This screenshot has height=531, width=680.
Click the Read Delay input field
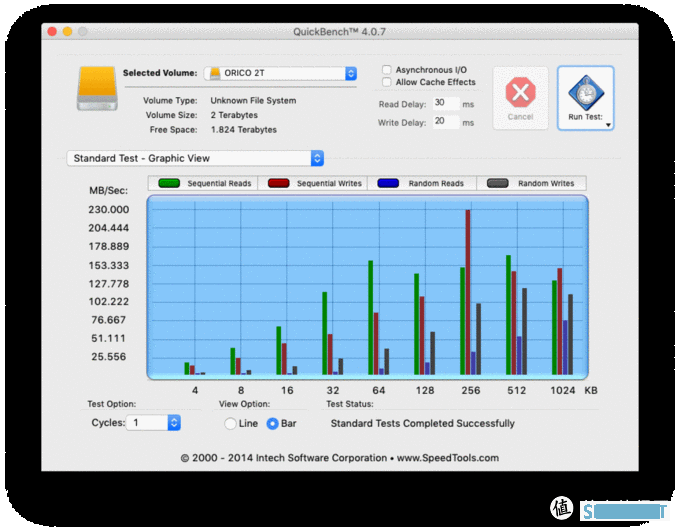(446, 103)
